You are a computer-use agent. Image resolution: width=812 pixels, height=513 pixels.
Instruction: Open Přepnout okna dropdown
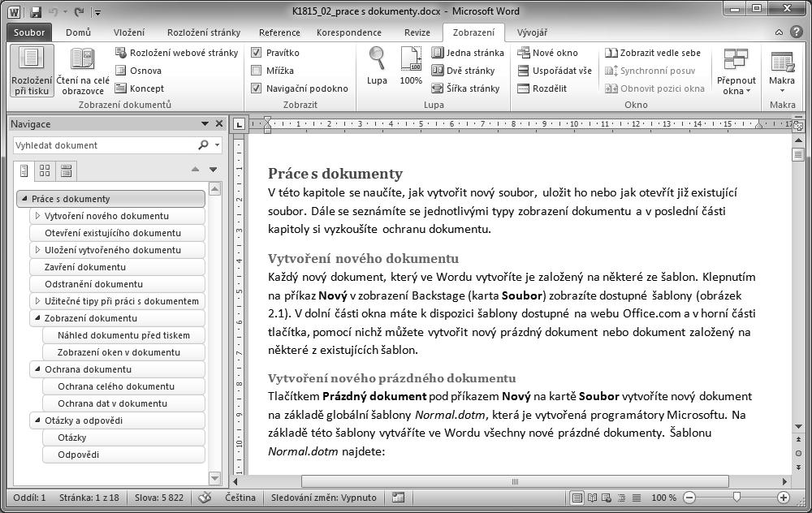click(736, 71)
